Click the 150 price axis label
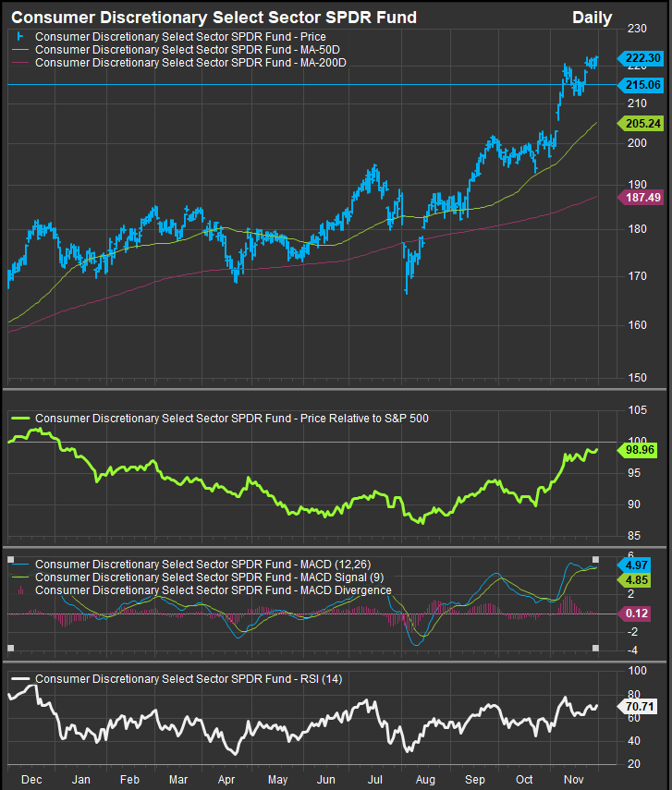 (637, 378)
